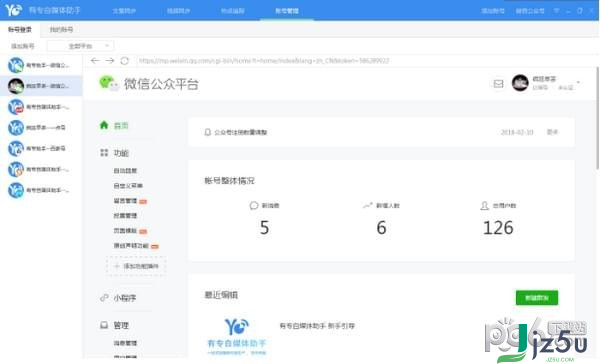Image resolution: width=600 pixels, height=364 pixels.
Task: Open 留言管理 under 功能
Action: [125, 201]
